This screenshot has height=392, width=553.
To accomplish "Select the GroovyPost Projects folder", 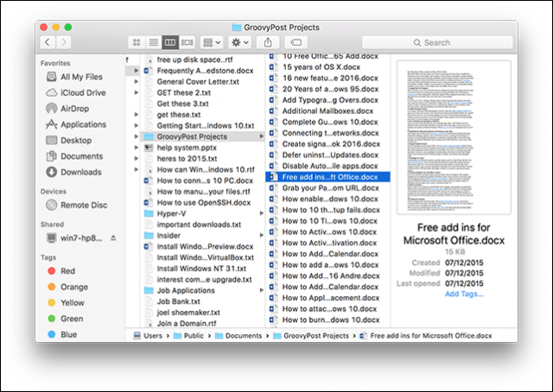I will point(203,136).
